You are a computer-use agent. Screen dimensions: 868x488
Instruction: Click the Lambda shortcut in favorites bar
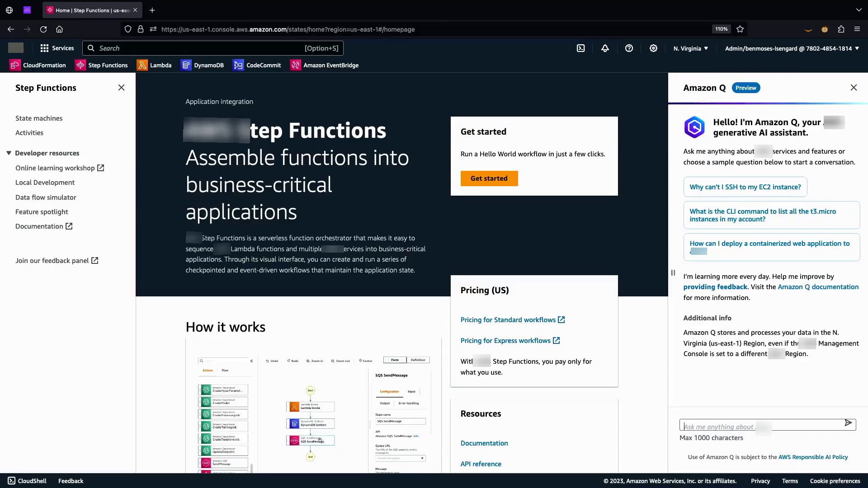click(154, 65)
